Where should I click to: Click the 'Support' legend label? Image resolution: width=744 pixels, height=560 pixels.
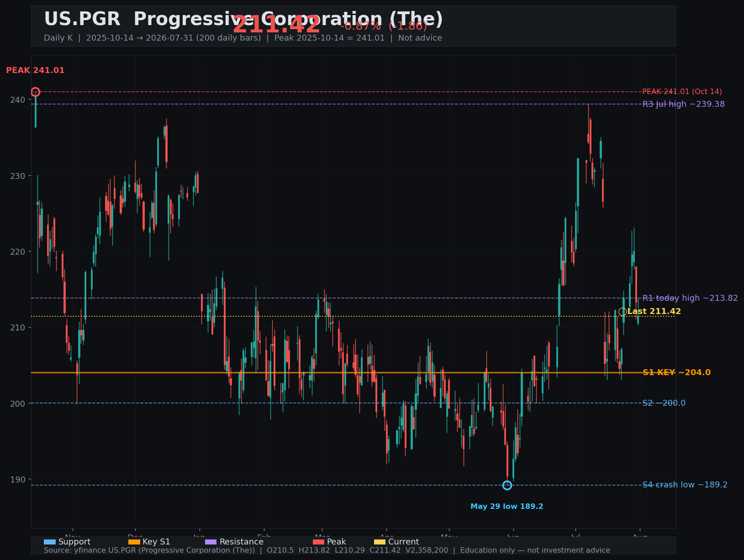74,542
